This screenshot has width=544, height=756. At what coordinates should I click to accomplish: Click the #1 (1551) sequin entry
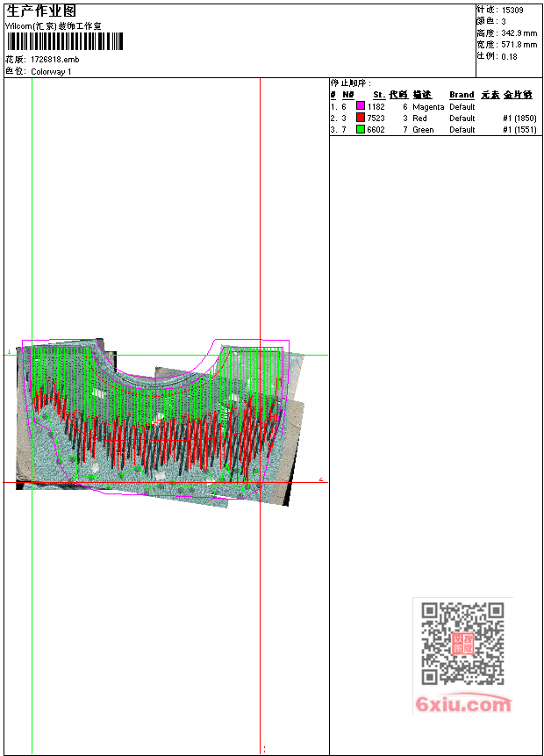(519, 129)
